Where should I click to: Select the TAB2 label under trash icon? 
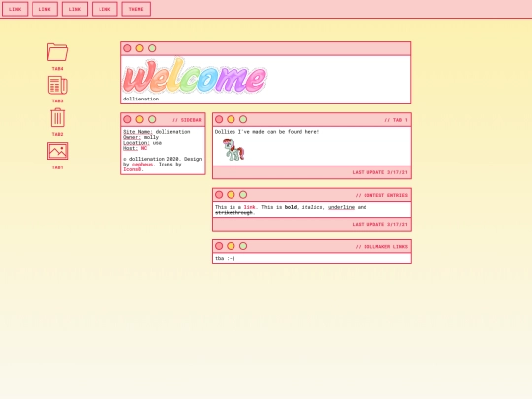point(58,134)
